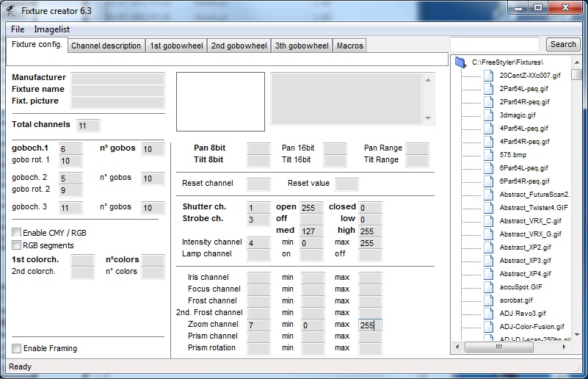Select the 3dmagic.gif file icon

tap(490, 115)
